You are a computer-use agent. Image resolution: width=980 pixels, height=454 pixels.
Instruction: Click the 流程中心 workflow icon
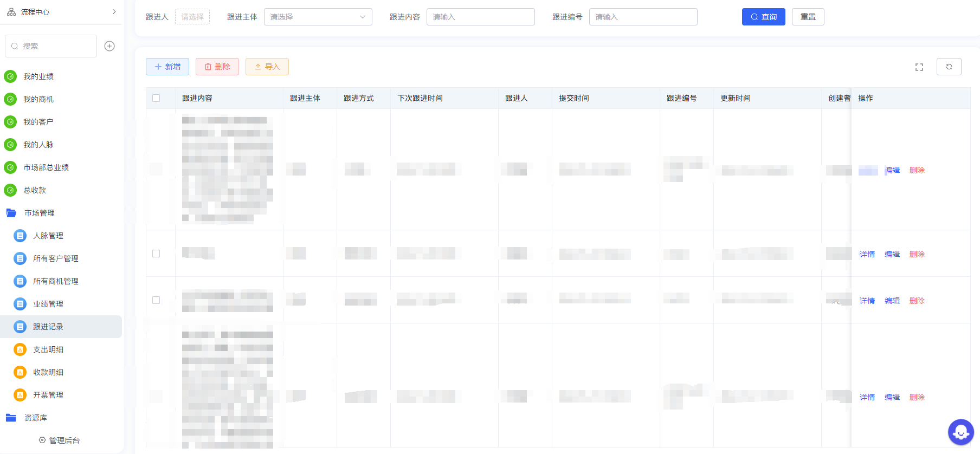11,12
